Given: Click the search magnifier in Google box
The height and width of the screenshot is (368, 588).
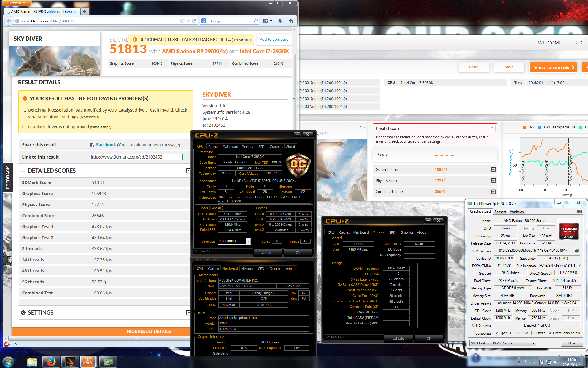Looking at the screenshot, I should [x=255, y=21].
